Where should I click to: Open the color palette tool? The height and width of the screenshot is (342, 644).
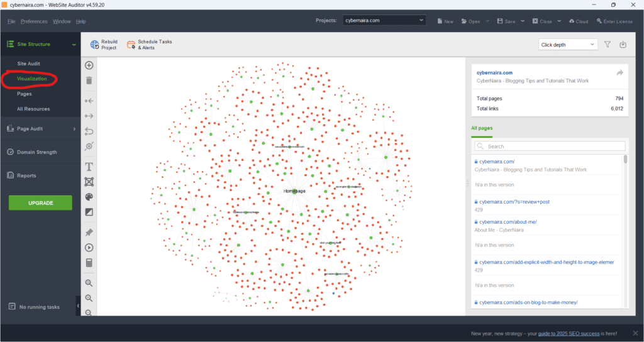(x=89, y=197)
